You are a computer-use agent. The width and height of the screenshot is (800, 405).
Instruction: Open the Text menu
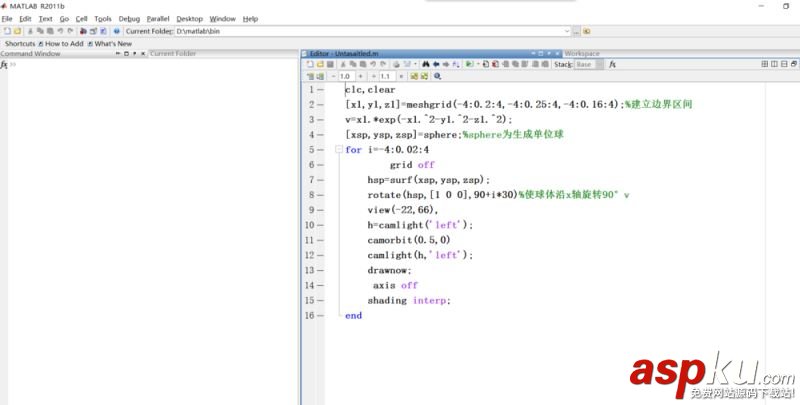tap(45, 19)
